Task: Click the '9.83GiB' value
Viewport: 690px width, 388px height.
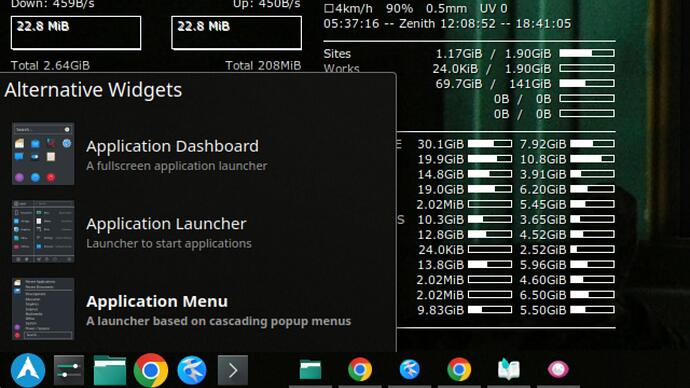Action: (x=440, y=310)
